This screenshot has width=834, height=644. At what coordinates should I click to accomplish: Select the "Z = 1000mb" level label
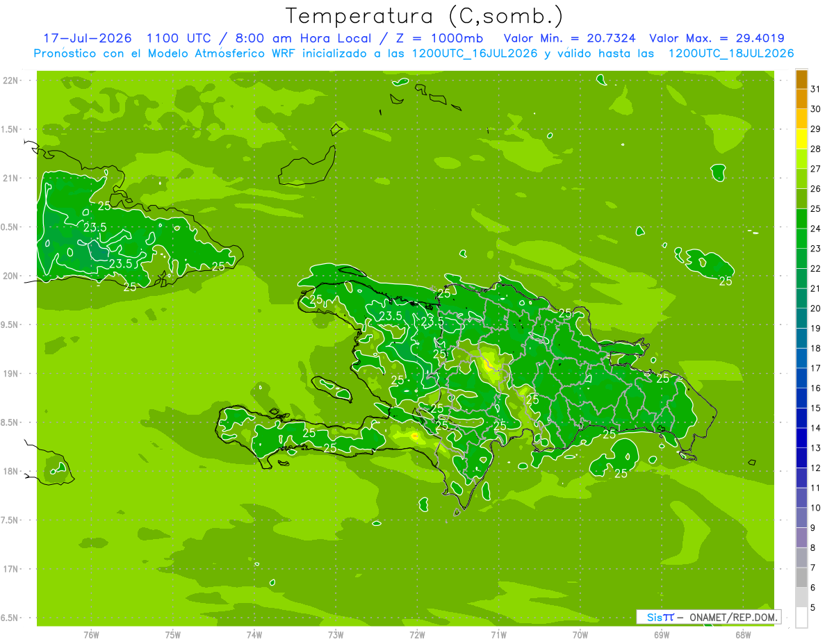tap(439, 38)
